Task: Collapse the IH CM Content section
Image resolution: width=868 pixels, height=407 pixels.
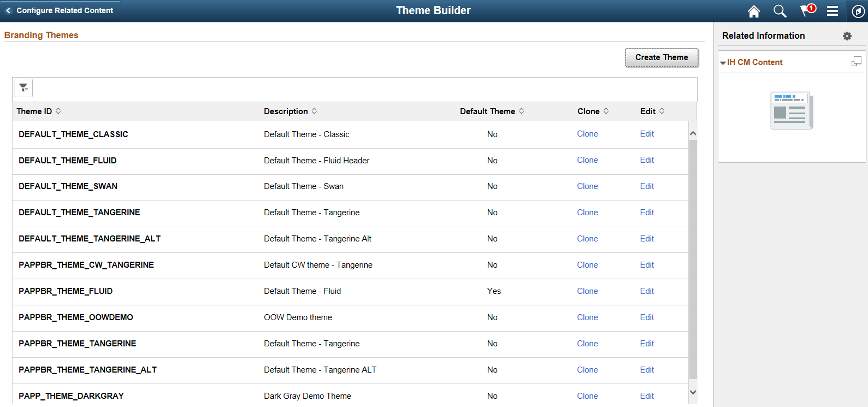Action: tap(723, 63)
